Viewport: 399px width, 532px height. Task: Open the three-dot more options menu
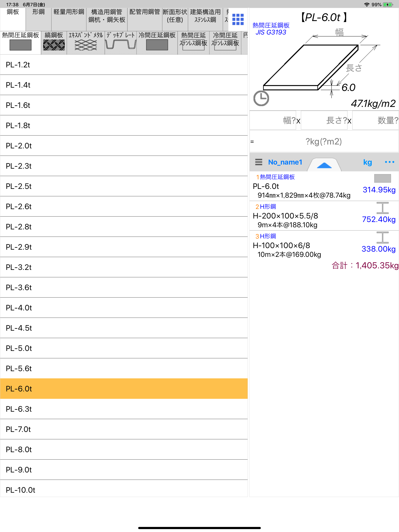[389, 162]
